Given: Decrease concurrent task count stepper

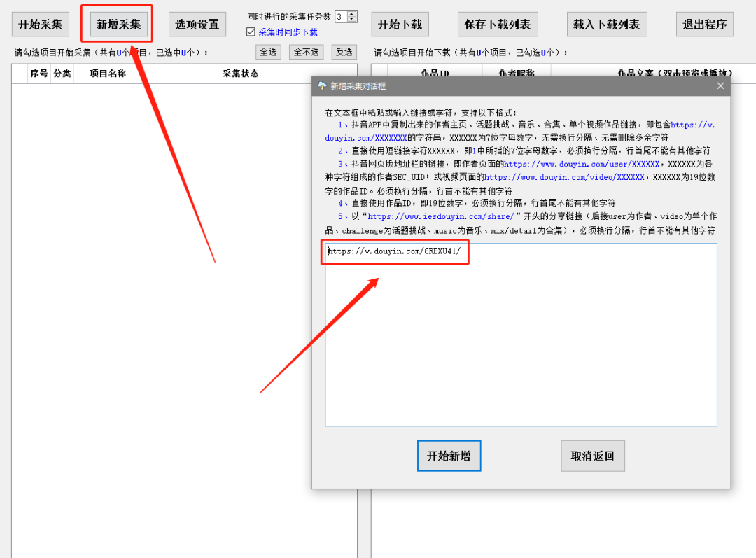Looking at the screenshot, I should [x=352, y=20].
